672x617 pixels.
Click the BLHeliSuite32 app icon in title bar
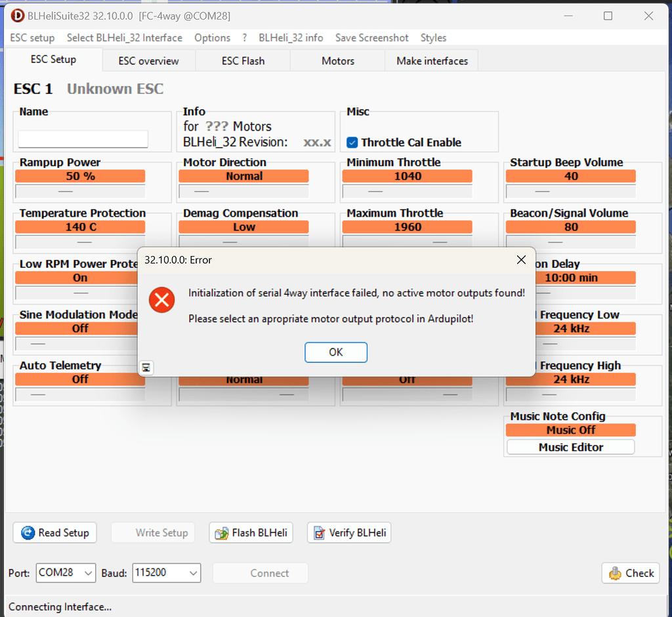[17, 16]
